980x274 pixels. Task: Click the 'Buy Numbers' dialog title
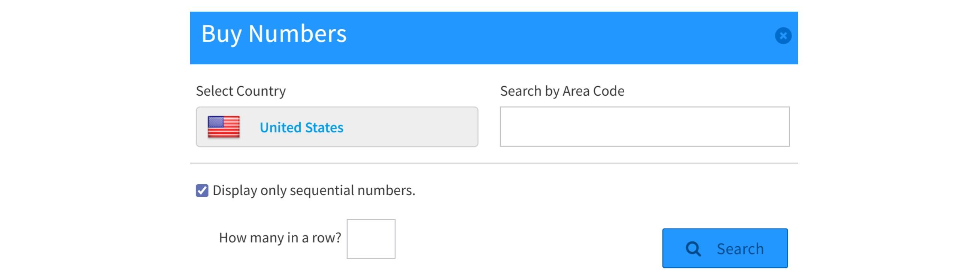pos(274,33)
